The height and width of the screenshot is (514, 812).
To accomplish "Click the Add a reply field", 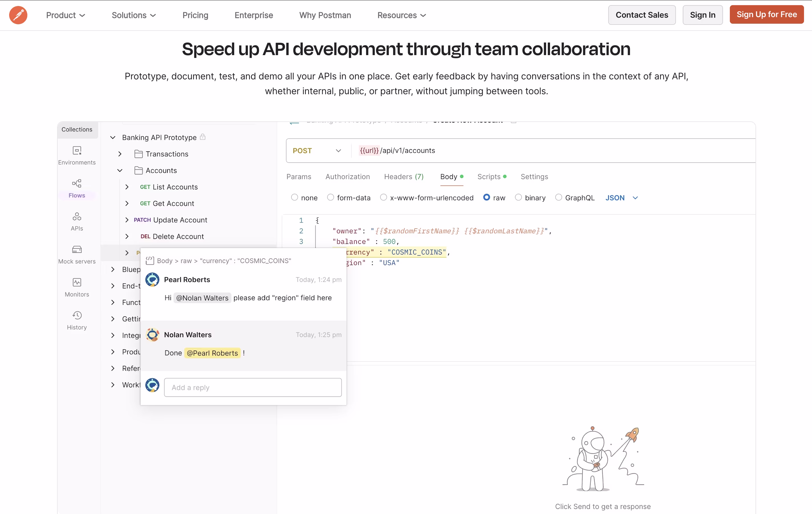I will (x=253, y=387).
